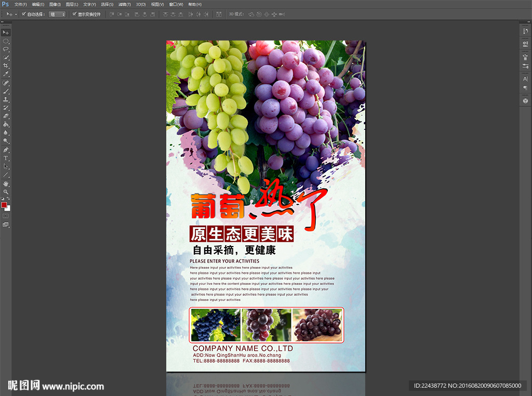Select the Blur tool
This screenshot has width=532, height=396.
click(x=6, y=132)
